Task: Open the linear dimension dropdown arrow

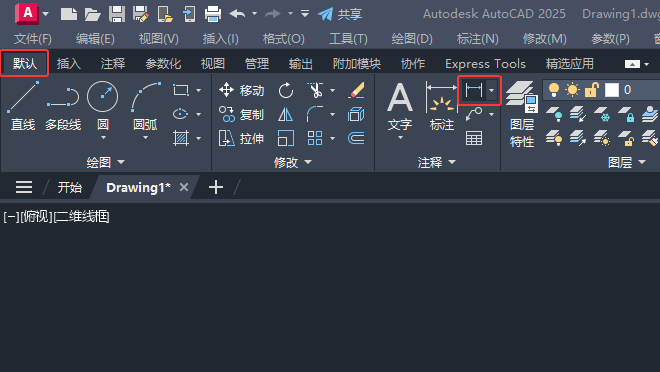Action: pyautogui.click(x=491, y=90)
